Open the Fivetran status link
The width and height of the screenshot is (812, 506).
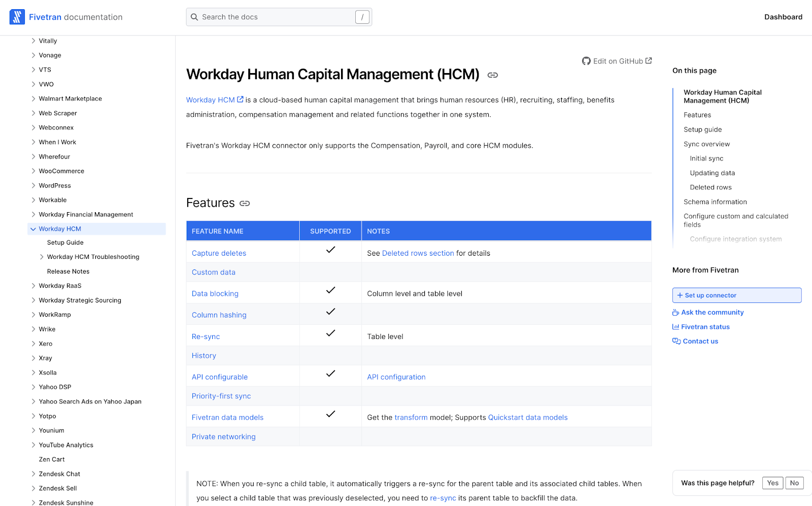click(x=705, y=327)
